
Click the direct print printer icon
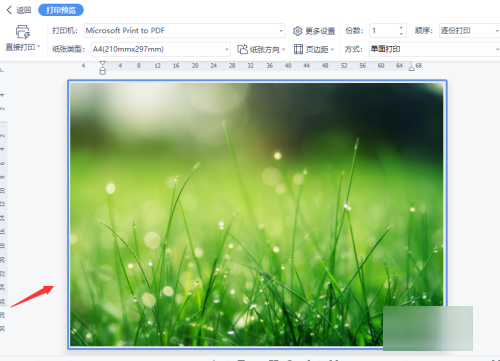23,32
